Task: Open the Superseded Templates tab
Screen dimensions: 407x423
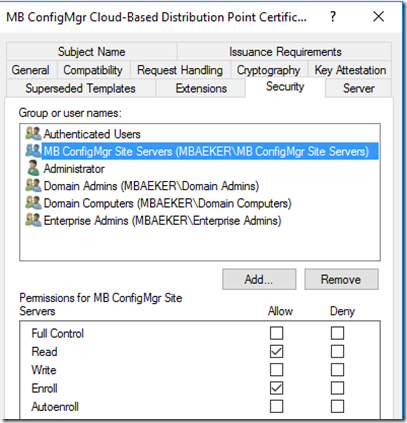Action: point(80,88)
